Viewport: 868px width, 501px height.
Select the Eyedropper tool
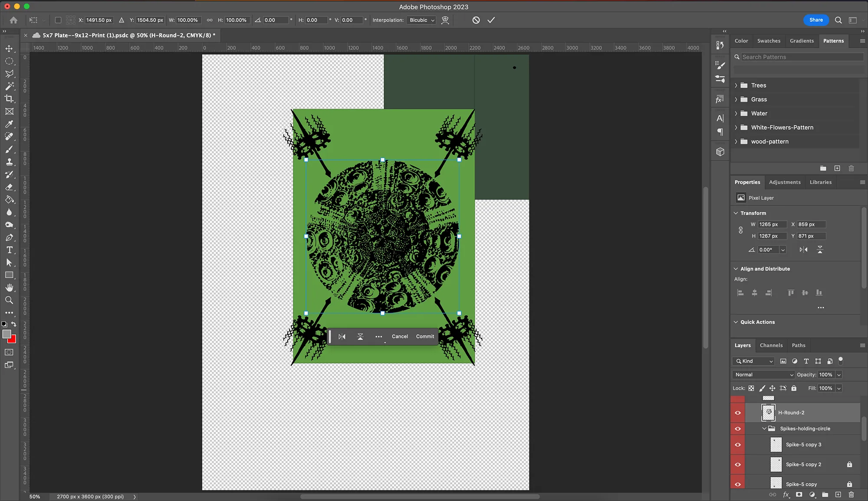click(x=9, y=124)
